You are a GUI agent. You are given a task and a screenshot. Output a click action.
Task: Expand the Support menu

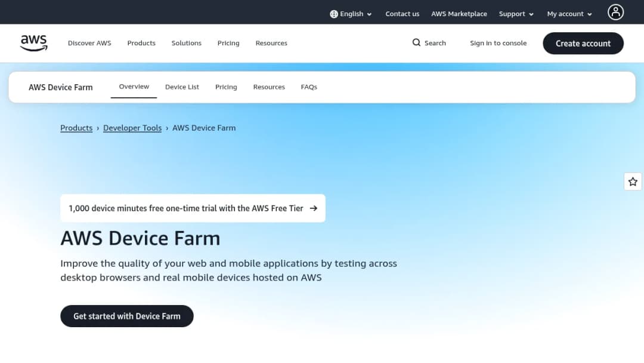coord(516,14)
